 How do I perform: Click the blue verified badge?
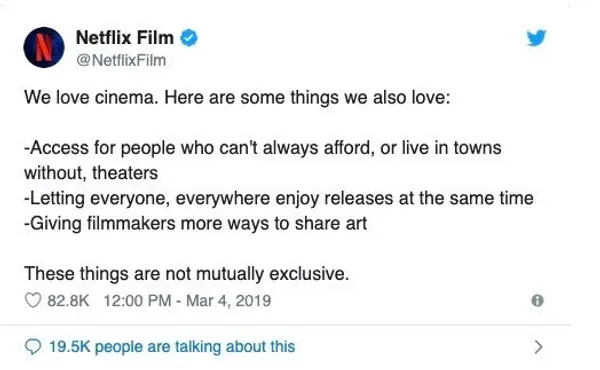tap(189, 38)
